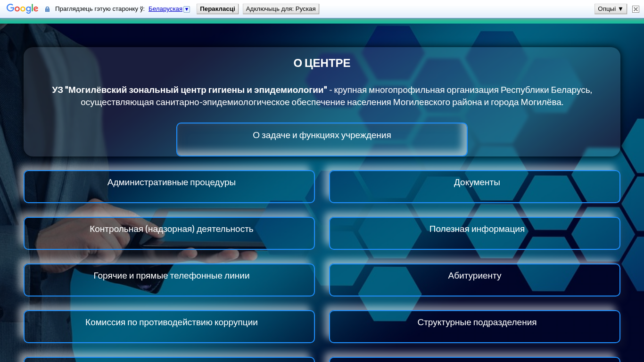Open the Опцыі options dropdown

[611, 9]
